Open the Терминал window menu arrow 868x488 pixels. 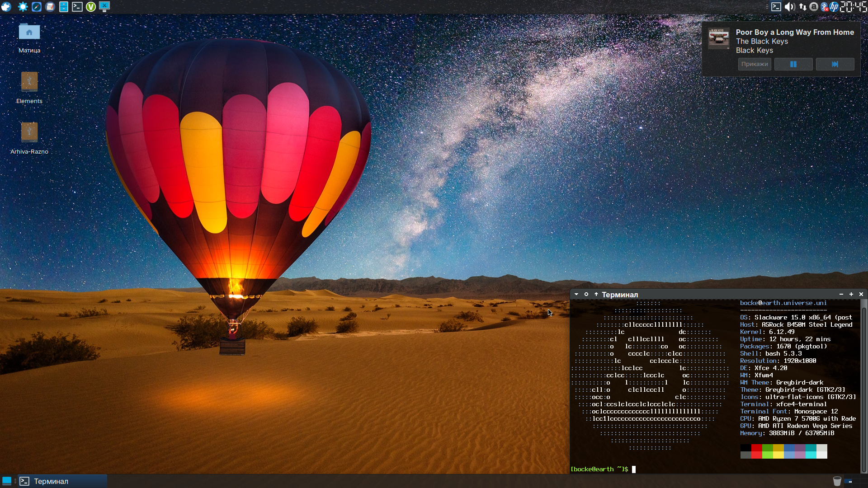pos(576,294)
